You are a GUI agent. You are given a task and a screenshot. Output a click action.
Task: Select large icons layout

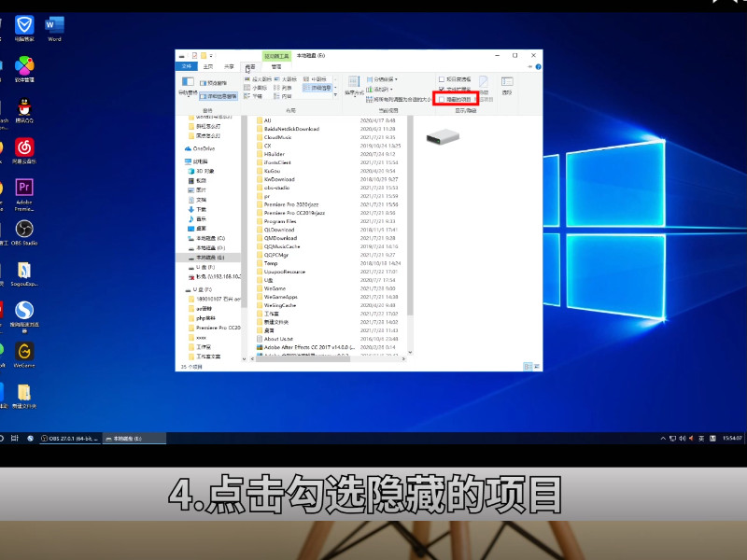point(286,79)
